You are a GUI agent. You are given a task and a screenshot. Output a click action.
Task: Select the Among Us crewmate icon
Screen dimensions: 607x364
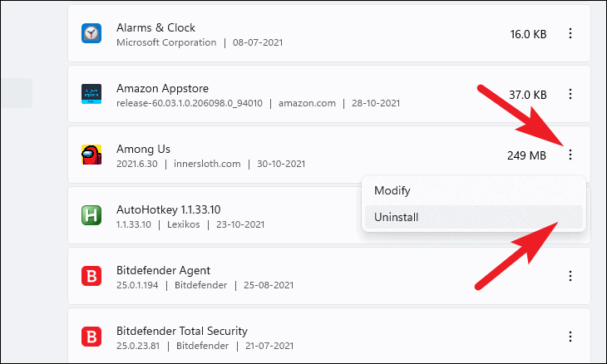(91, 155)
